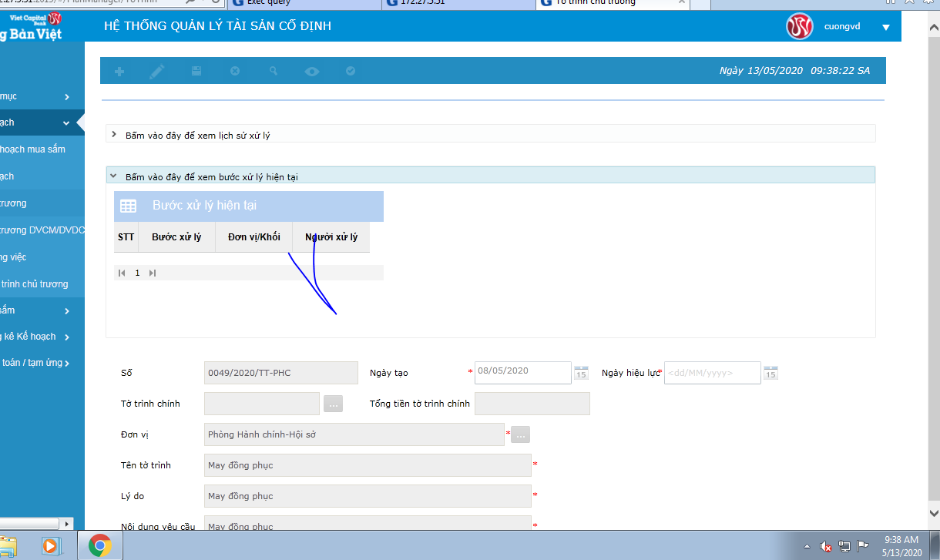Screen dimensions: 940x560
Task: Expand the 'sắm' sidebar menu
Action: [x=67, y=311]
